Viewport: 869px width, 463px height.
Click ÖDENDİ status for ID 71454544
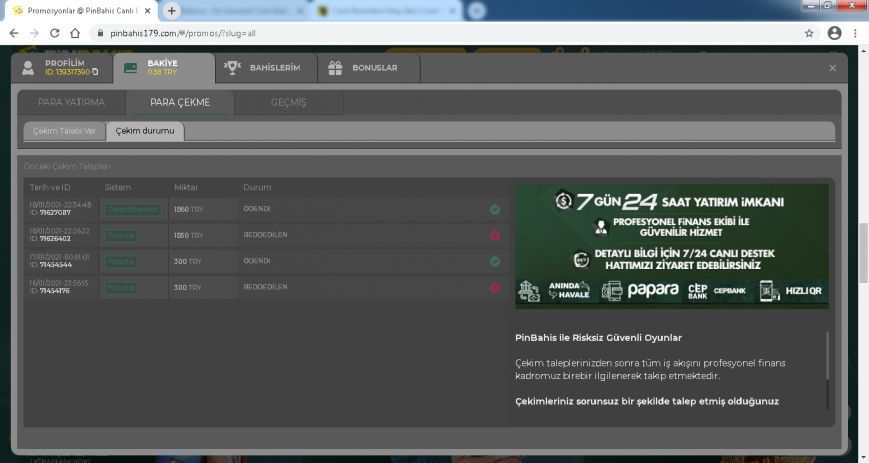pyautogui.click(x=257, y=261)
